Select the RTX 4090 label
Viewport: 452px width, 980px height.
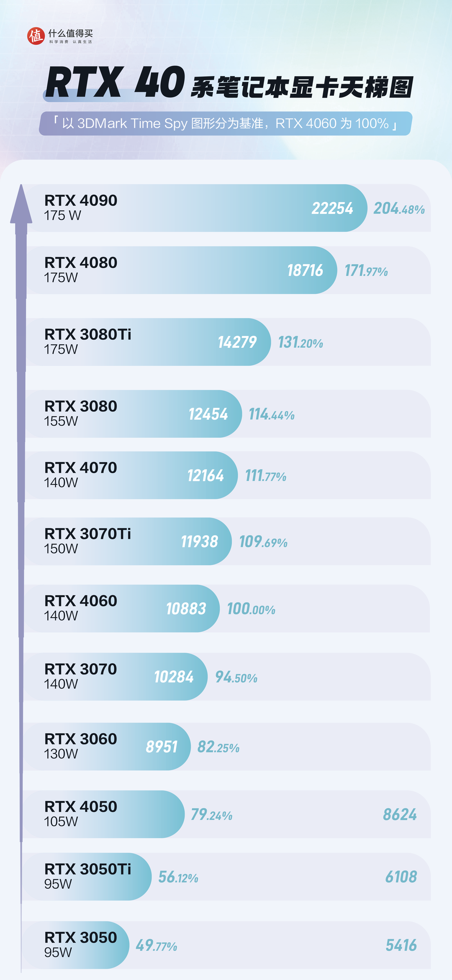[81, 201]
